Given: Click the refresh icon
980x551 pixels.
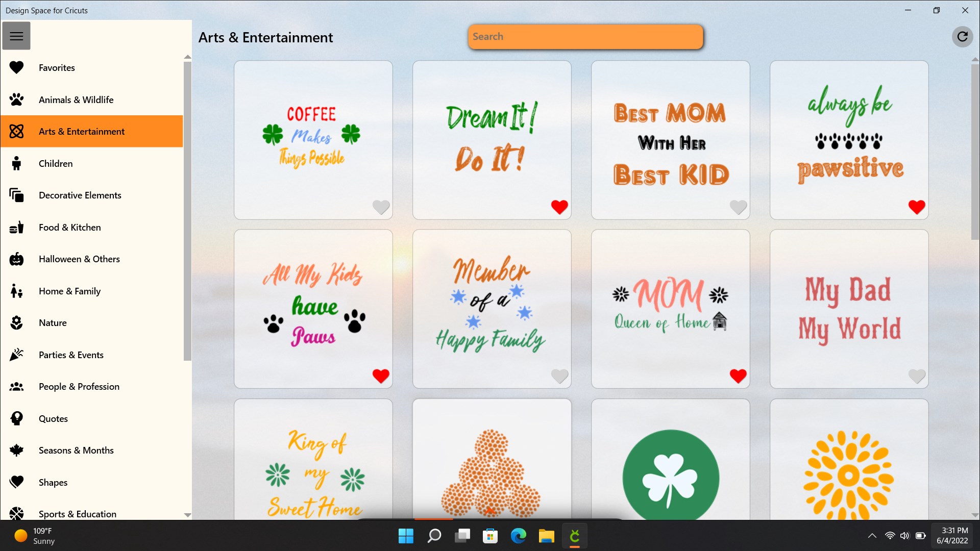Looking at the screenshot, I should (963, 36).
